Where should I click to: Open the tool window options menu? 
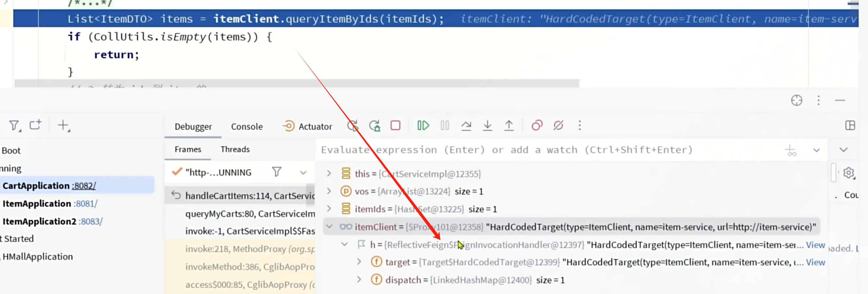point(819,100)
